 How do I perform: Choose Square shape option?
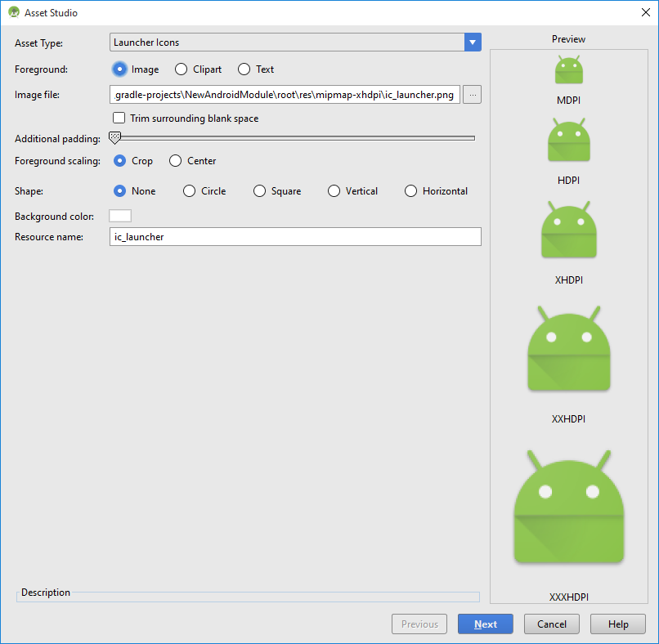(259, 190)
